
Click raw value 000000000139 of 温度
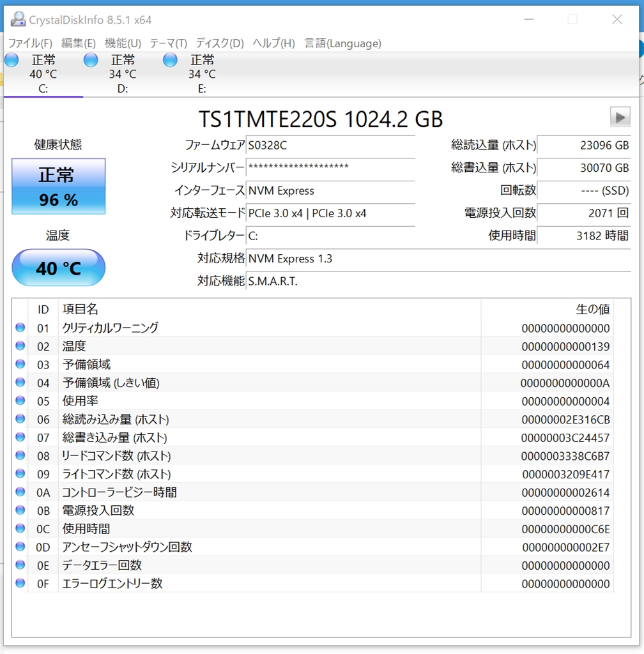pyautogui.click(x=565, y=347)
